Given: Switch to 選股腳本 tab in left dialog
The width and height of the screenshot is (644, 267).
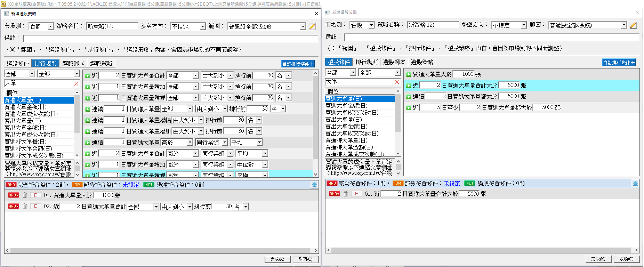Looking at the screenshot, I should [73, 63].
